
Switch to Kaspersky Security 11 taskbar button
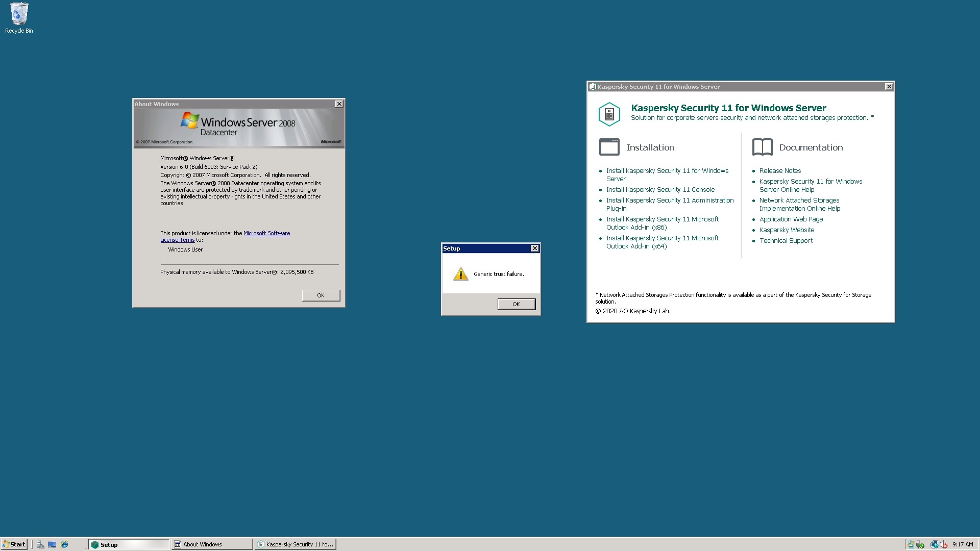[x=296, y=544]
